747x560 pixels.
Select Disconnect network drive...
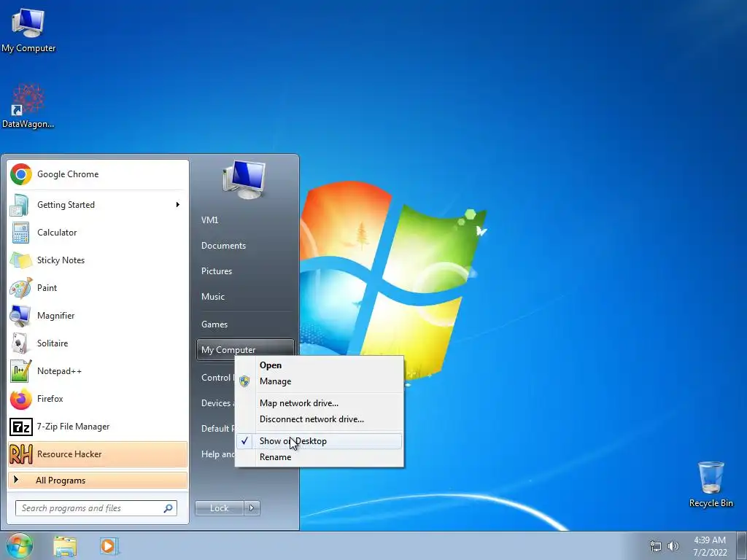pos(320,419)
